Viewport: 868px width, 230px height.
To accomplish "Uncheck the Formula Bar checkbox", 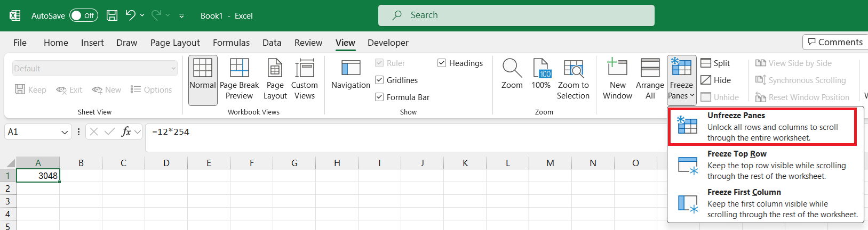I will [379, 97].
